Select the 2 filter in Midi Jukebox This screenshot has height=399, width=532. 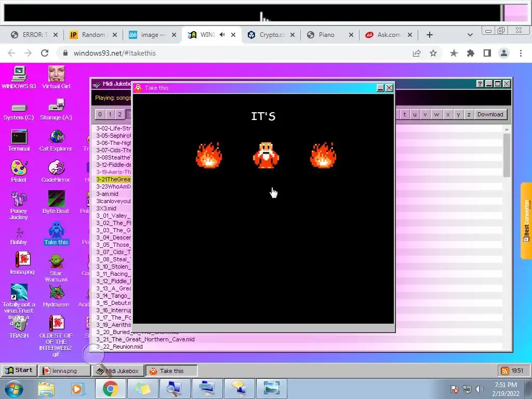[x=120, y=114]
